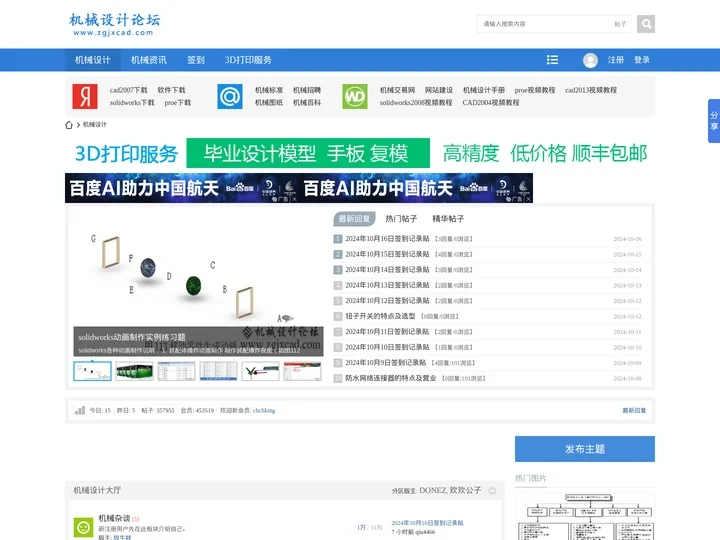Screen dimensions: 720x540
Task: Click the 3D打印服务 banner
Action: coord(360,153)
